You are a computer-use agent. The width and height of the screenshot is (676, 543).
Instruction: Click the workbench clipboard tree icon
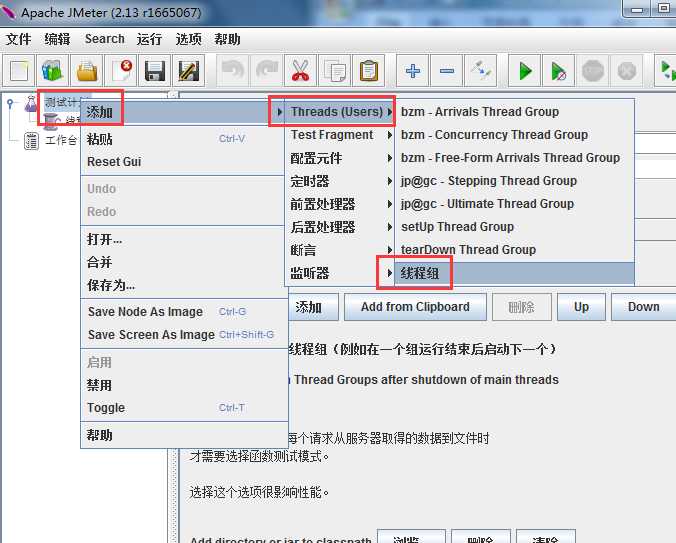(31, 140)
